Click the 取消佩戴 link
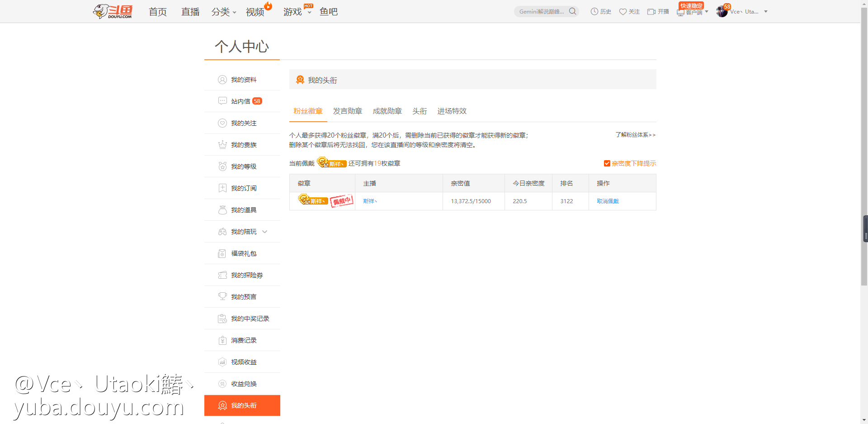Screen dimensions: 868x424 tap(608, 201)
